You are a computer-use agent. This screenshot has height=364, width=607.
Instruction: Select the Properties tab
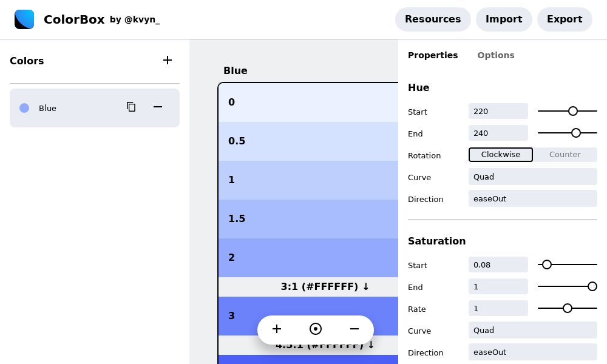[433, 55]
